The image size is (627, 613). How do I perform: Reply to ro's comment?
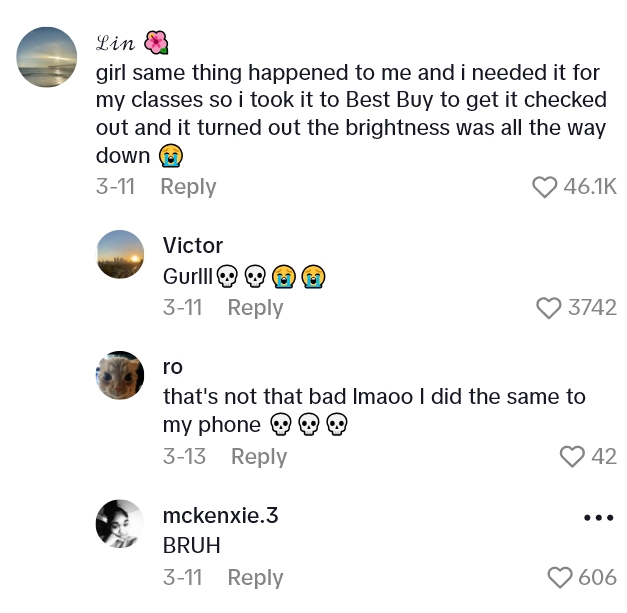259,457
